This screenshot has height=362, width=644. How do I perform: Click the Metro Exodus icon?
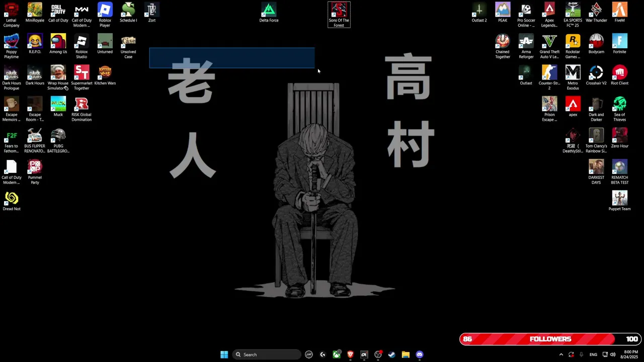[x=573, y=78]
